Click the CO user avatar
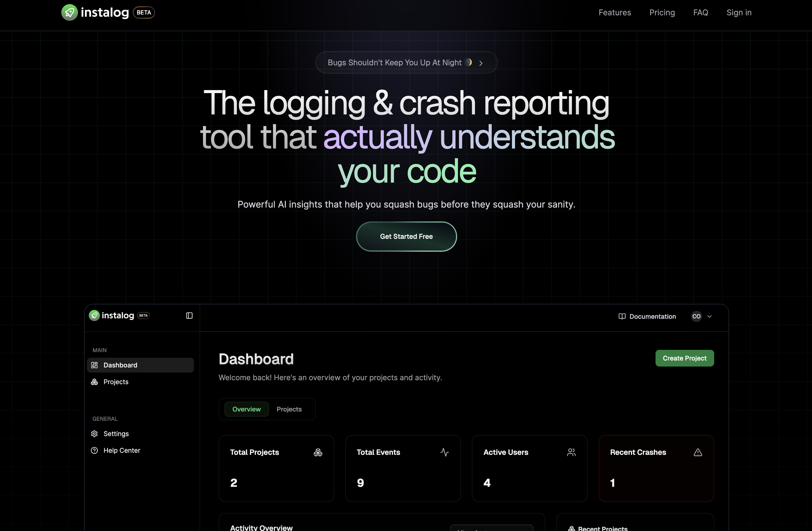Screen dimensions: 812x531 pyautogui.click(x=696, y=316)
